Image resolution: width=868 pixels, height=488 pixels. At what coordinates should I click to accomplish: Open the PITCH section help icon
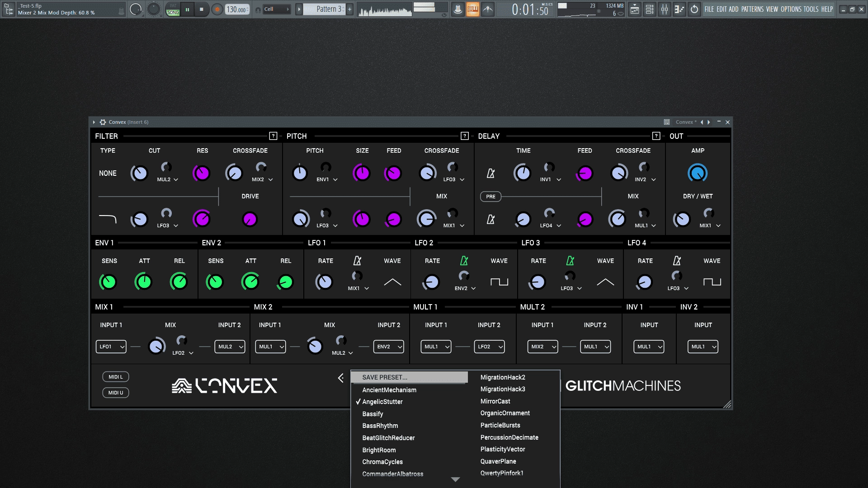[465, 136]
